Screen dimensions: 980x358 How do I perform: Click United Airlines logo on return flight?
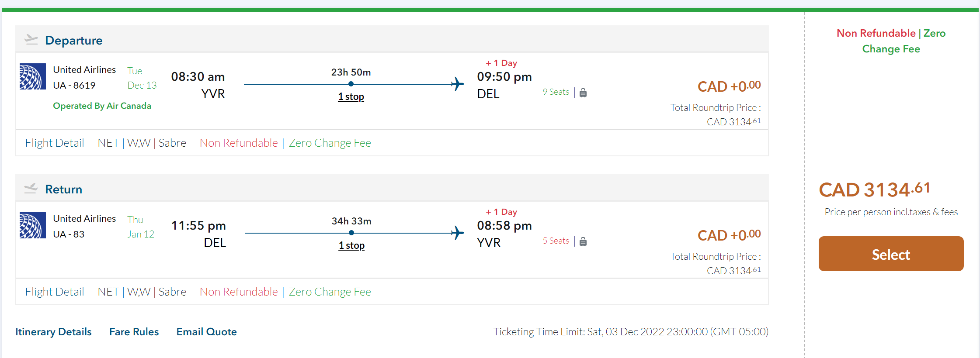pyautogui.click(x=33, y=225)
